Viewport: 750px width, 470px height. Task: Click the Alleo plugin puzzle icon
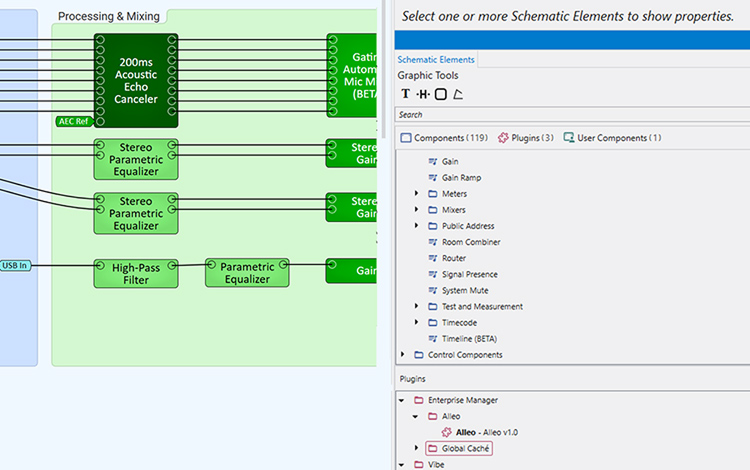(x=447, y=432)
